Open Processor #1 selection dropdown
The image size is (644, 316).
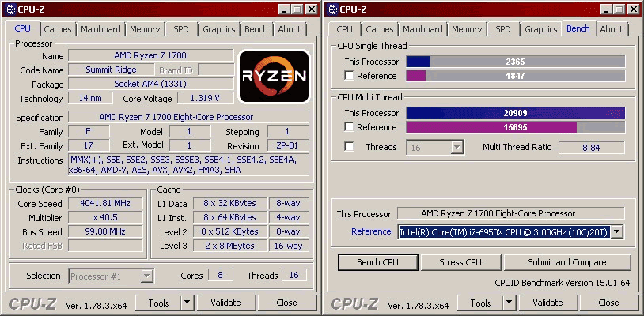tap(147, 276)
